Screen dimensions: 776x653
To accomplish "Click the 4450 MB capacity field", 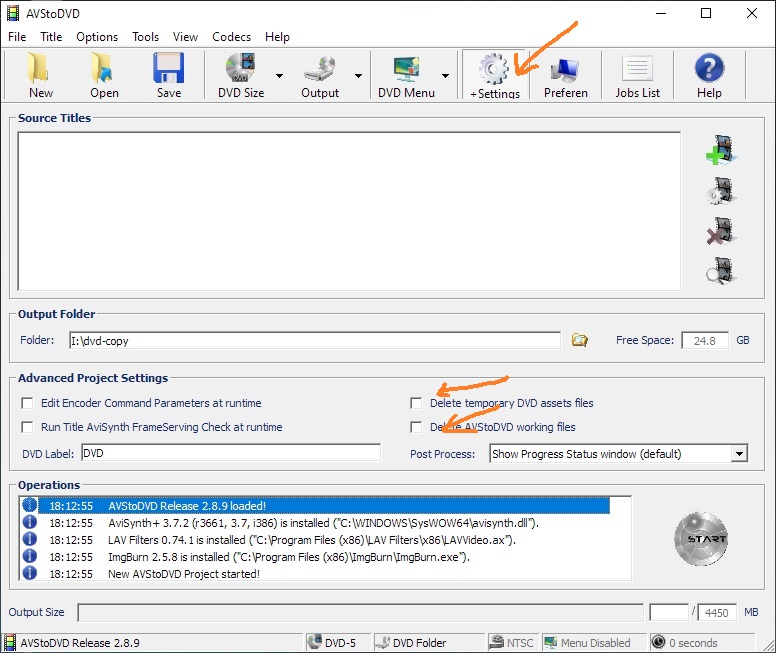I will [x=717, y=612].
